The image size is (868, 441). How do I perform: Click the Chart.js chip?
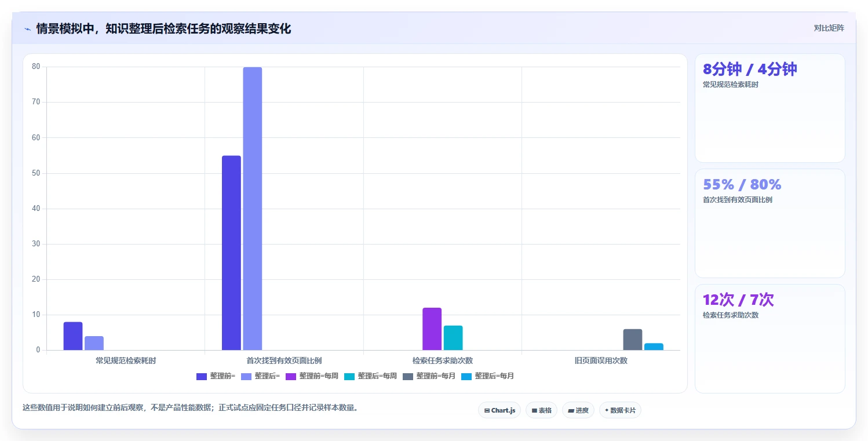click(x=499, y=410)
